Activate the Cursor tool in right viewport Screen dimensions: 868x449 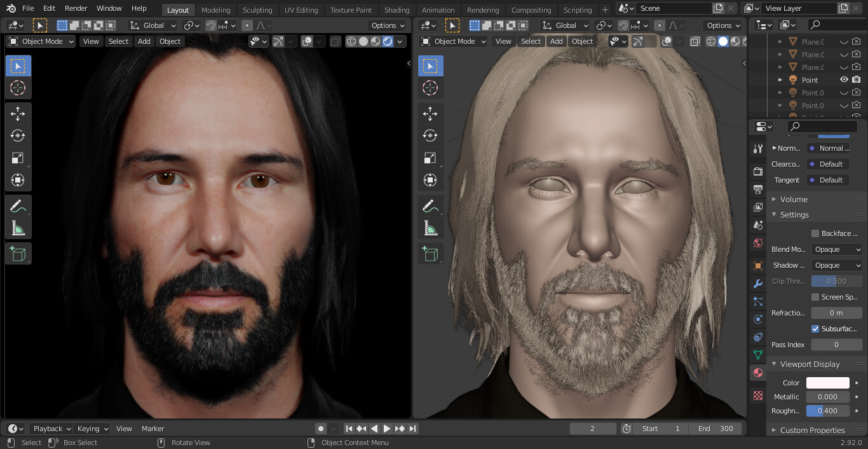click(x=430, y=88)
